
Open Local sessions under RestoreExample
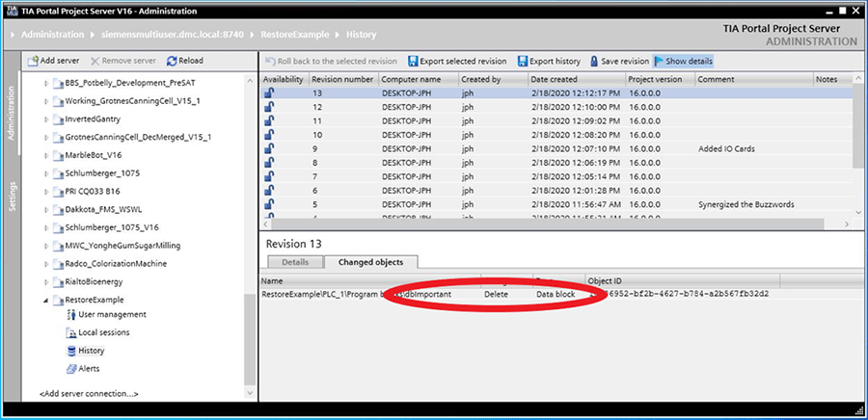98,332
